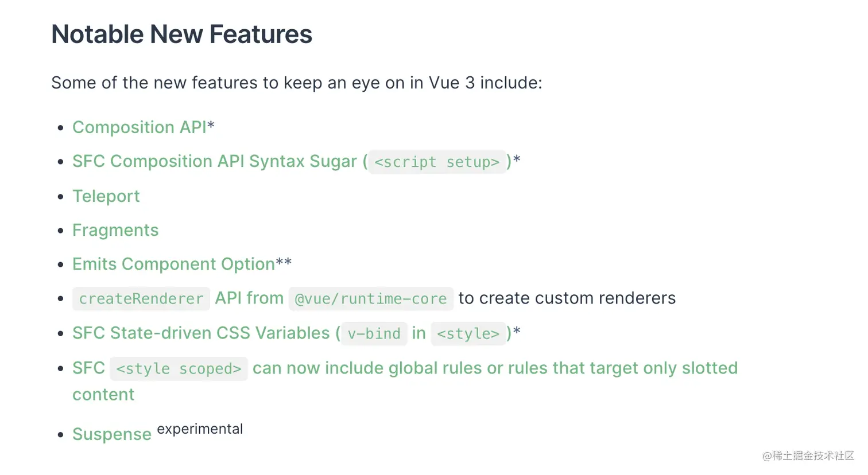
Task: Click the style code tag near v-bind
Action: [x=468, y=333]
